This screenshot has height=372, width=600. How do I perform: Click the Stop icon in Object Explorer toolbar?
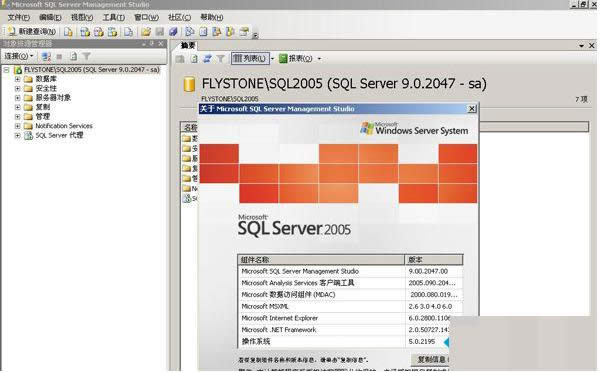tap(59, 57)
